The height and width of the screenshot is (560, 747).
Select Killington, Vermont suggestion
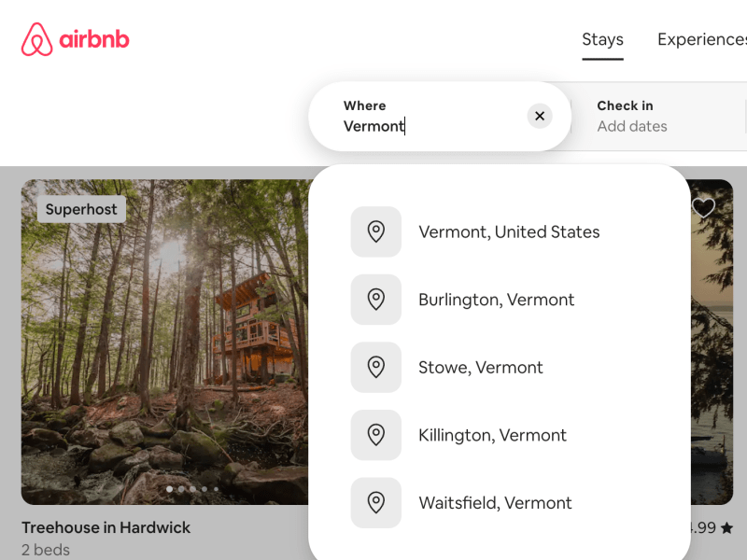pyautogui.click(x=492, y=435)
